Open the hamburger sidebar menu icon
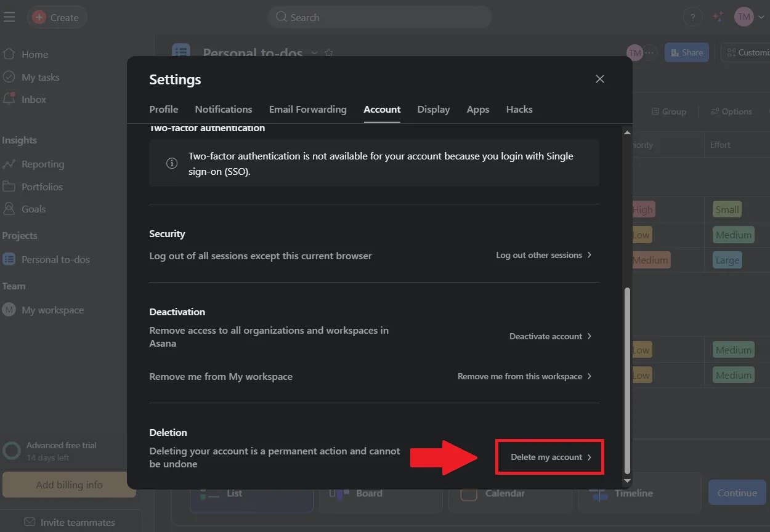The width and height of the screenshot is (770, 532). click(x=9, y=17)
